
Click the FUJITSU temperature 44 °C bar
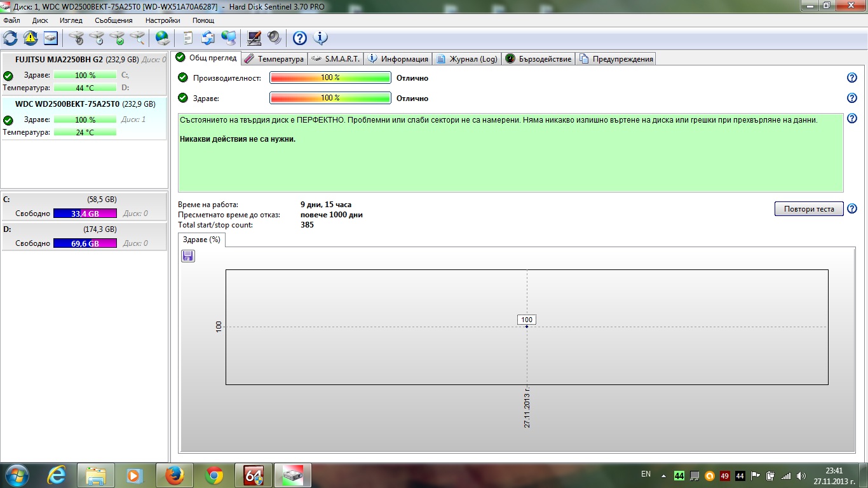[x=85, y=88]
